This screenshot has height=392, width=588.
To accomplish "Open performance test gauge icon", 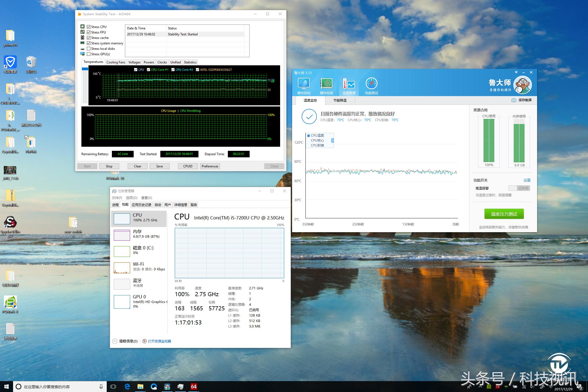I will pyautogui.click(x=371, y=84).
